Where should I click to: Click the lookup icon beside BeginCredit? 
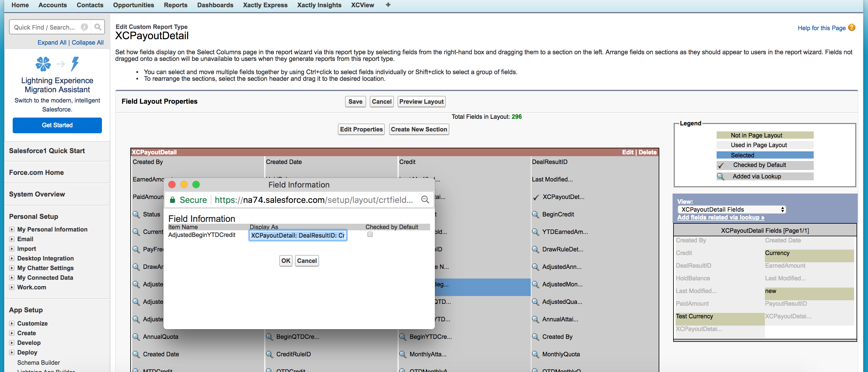pos(535,214)
